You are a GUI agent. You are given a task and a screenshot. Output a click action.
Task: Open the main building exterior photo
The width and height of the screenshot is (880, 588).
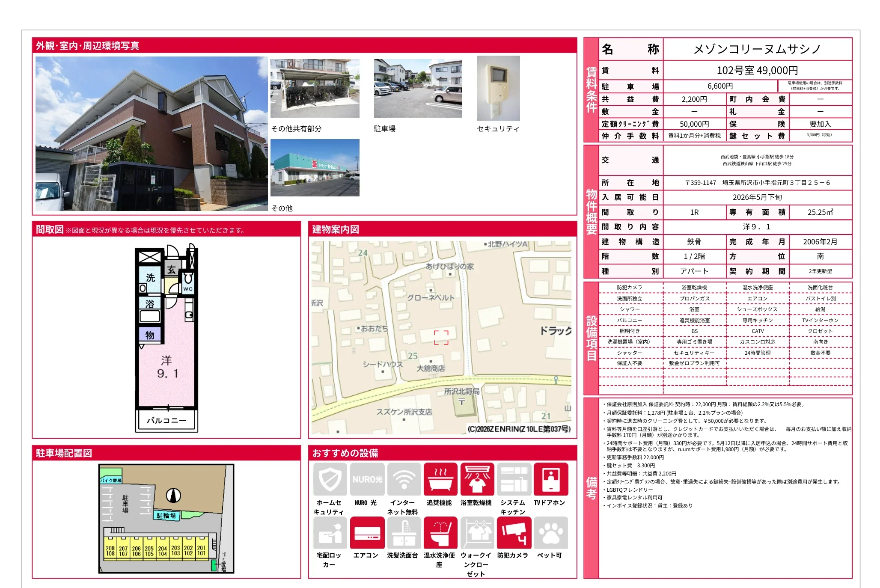(x=152, y=134)
